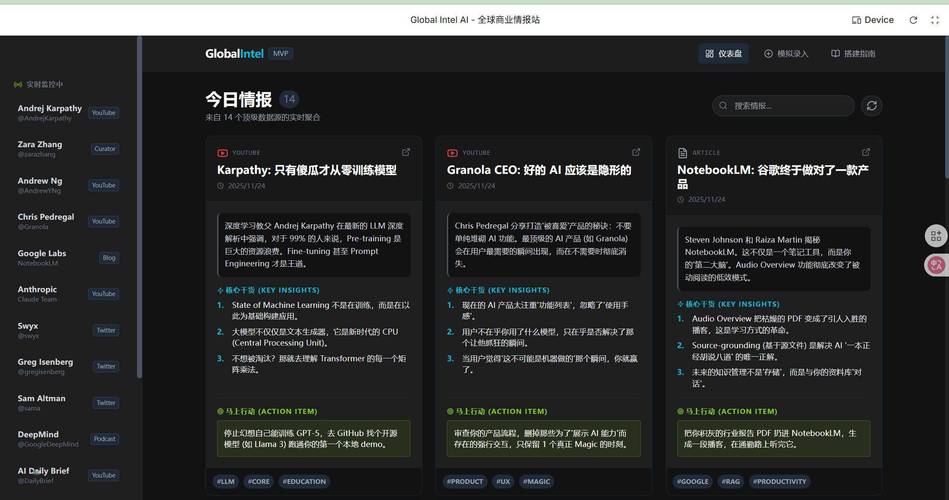The image size is (949, 500).
Task: Click the Podcast badge next to DeepMind
Action: 105,439
